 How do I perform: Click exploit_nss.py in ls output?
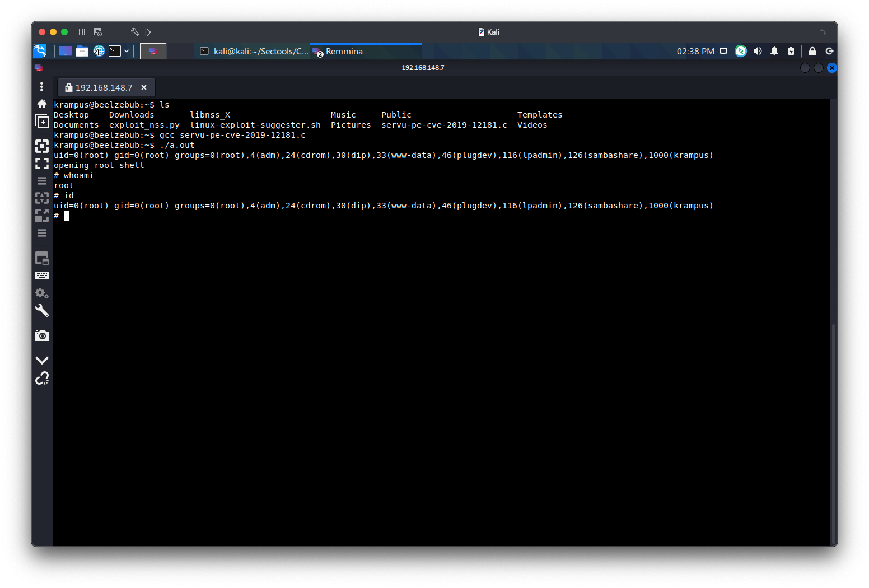(144, 125)
